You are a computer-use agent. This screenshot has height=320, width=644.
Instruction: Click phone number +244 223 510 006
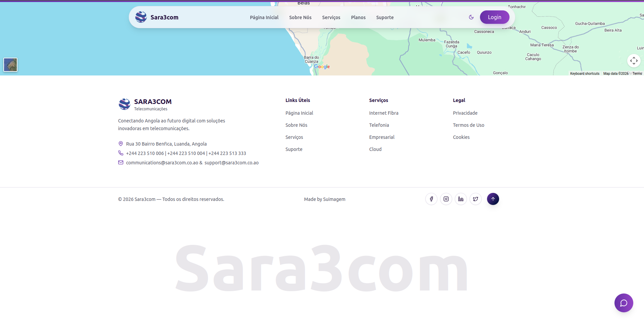tap(145, 153)
